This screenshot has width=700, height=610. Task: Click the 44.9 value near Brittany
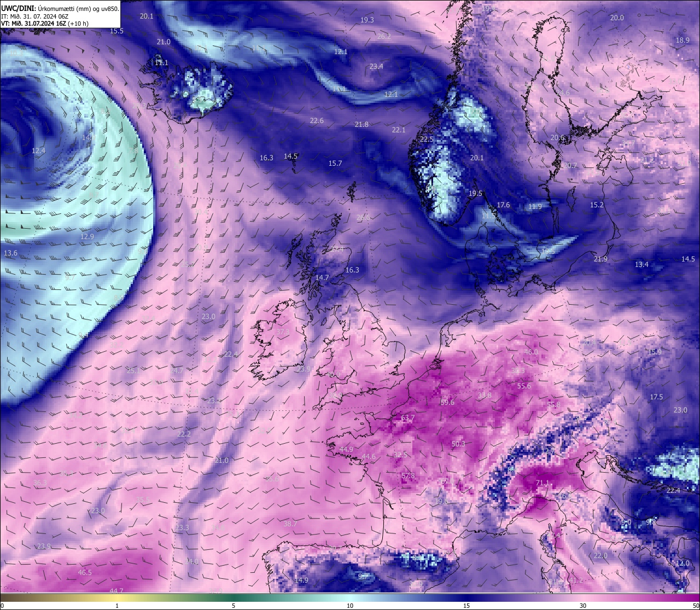tap(346, 449)
